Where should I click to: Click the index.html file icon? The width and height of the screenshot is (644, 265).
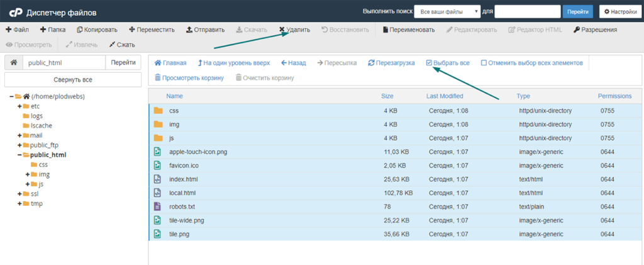point(157,179)
